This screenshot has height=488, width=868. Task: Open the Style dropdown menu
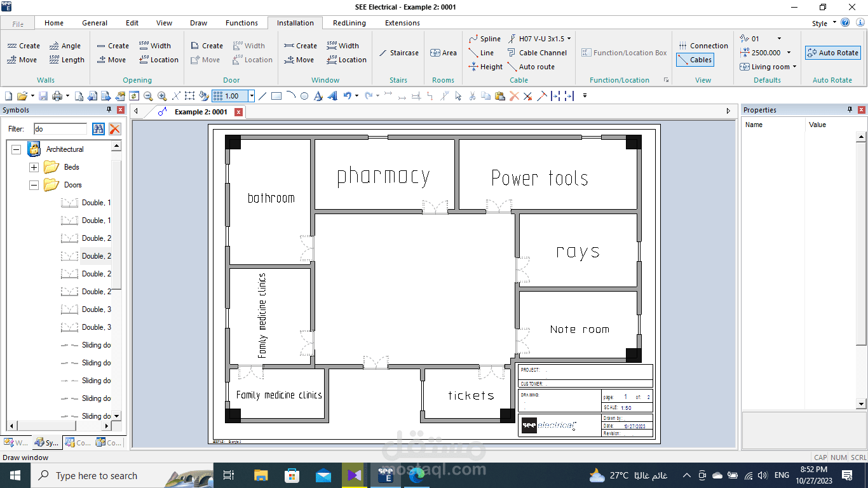pos(823,24)
